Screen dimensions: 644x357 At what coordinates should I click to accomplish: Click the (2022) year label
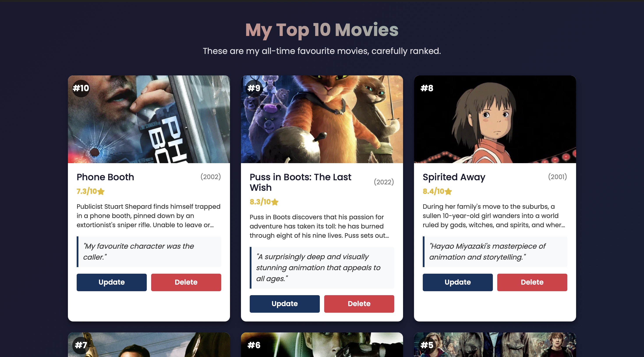(x=384, y=182)
